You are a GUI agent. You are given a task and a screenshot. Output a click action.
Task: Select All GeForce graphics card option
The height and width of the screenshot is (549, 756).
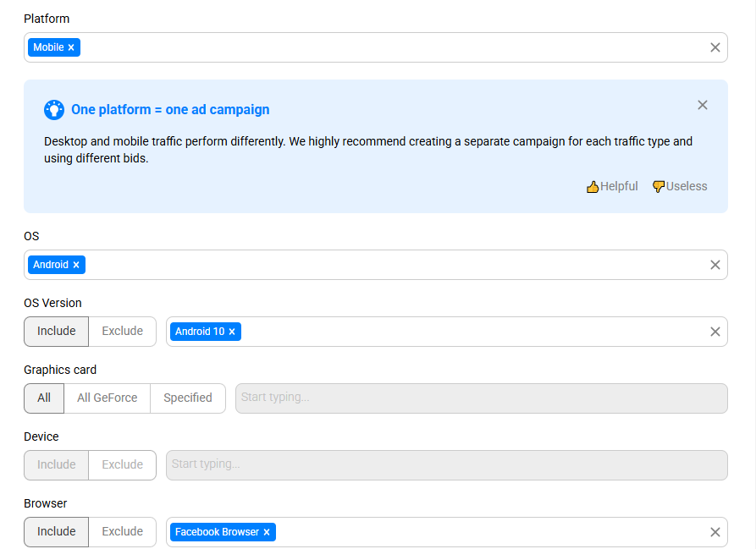pos(107,398)
